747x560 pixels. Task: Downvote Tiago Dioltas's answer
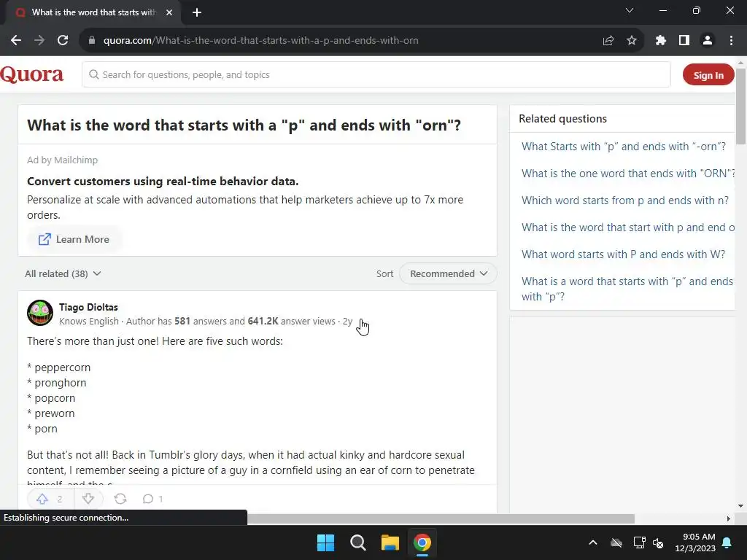coord(88,499)
